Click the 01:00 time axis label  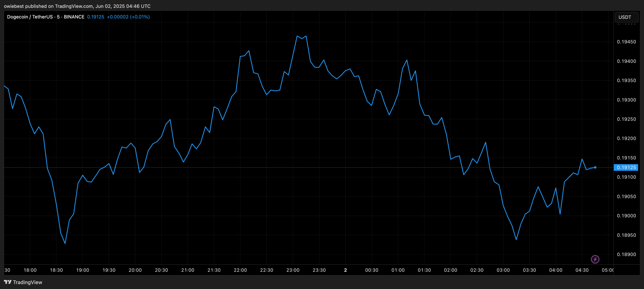[398, 270]
